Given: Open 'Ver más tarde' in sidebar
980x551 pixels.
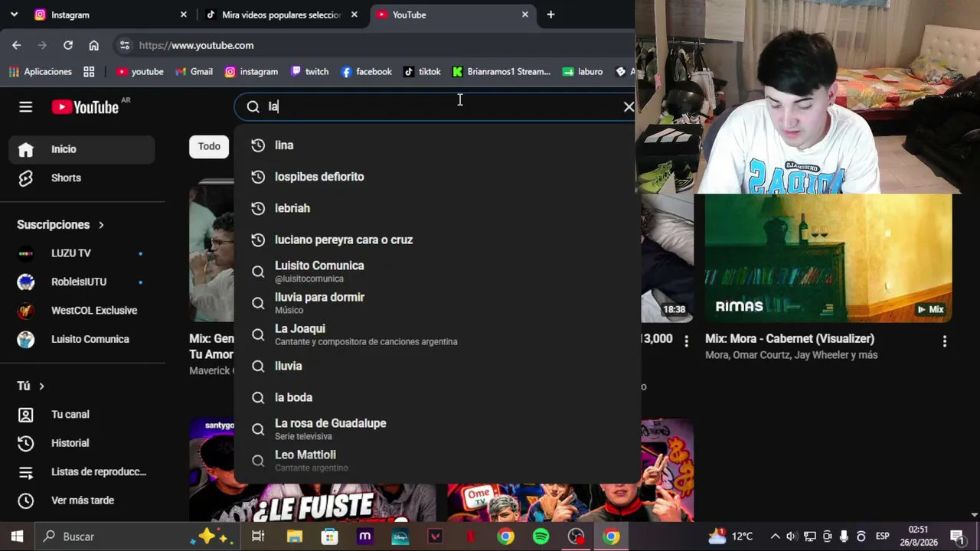Looking at the screenshot, I should point(82,500).
